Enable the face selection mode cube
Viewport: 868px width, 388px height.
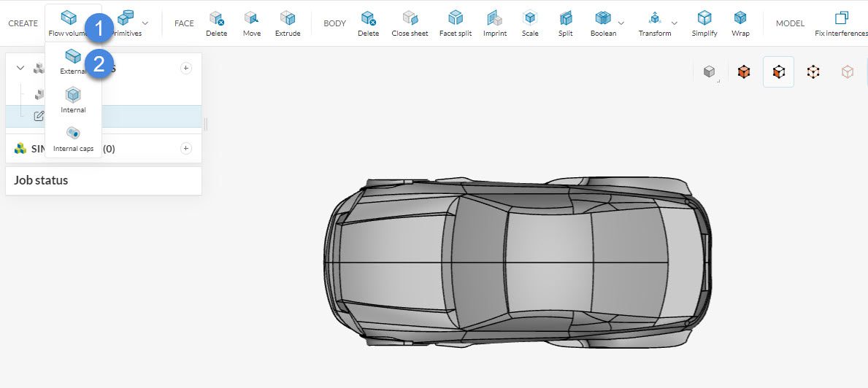coord(778,71)
